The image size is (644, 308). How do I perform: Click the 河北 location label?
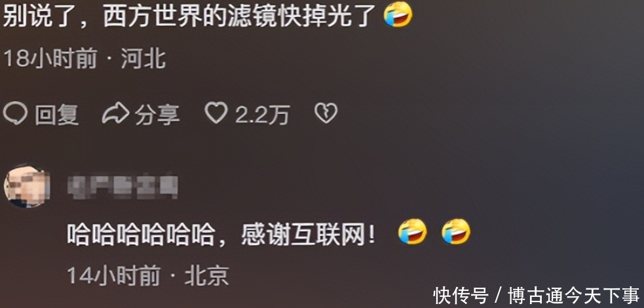coord(143,59)
